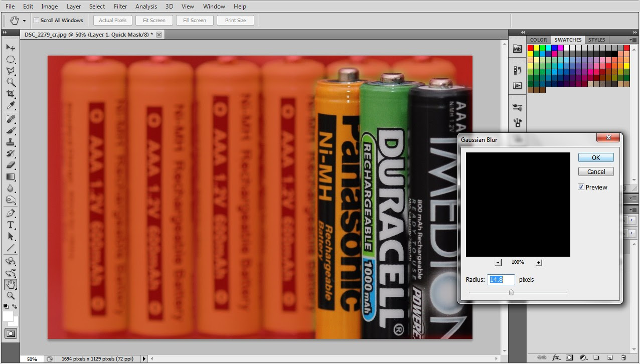640x364 pixels.
Task: Open layer style fx menu
Action: click(556, 358)
